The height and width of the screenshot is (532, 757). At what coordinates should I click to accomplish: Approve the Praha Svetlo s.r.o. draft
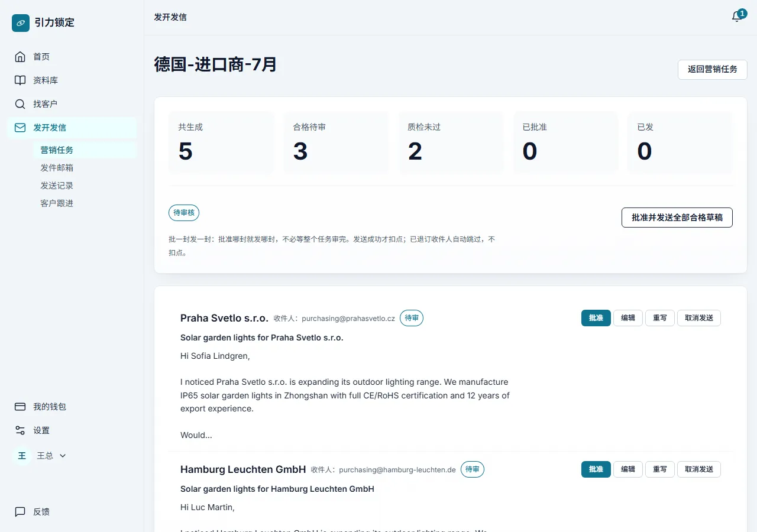point(596,318)
